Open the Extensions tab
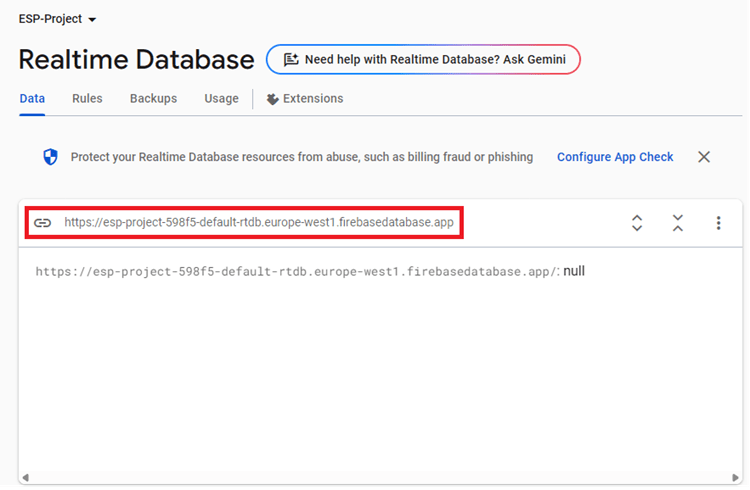750x490 pixels. point(305,99)
